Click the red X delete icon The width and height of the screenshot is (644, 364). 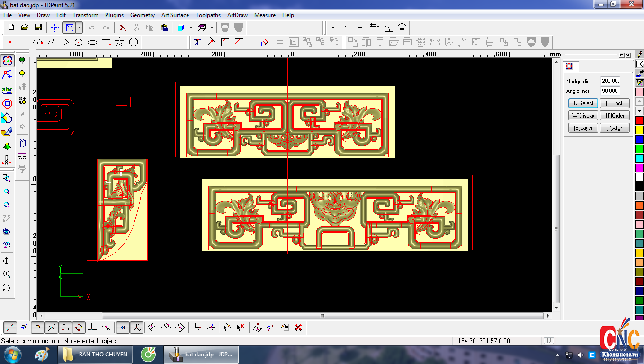(123, 27)
